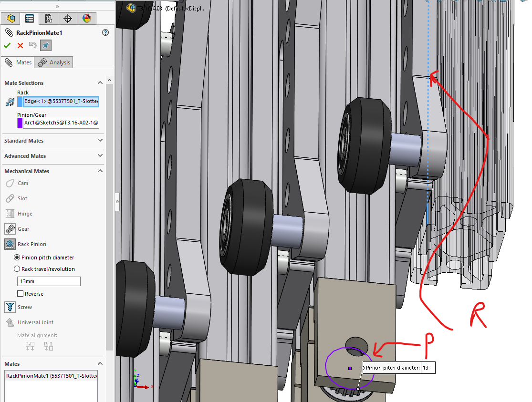Select Pinion pitch diameter option
The height and width of the screenshot is (402, 532).
pyautogui.click(x=17, y=258)
